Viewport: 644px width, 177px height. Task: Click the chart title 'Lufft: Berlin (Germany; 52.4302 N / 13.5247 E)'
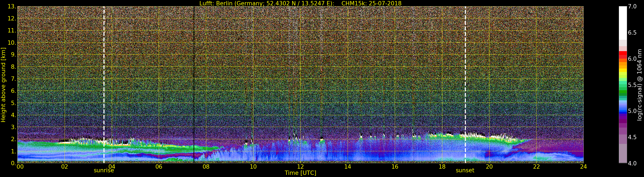pyautogui.click(x=267, y=3)
